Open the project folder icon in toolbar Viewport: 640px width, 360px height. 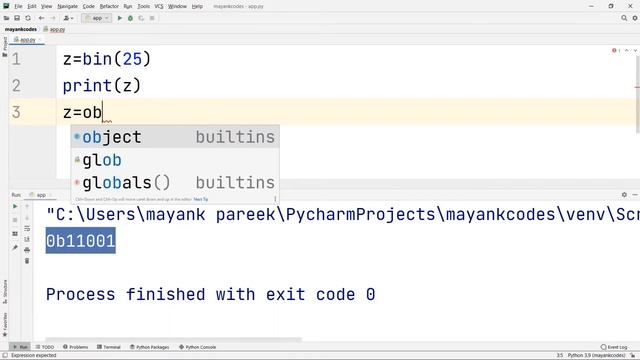(7, 18)
